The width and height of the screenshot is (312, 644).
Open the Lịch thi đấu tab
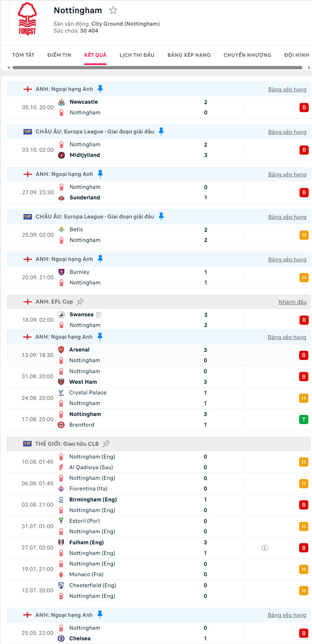pyautogui.click(x=137, y=55)
